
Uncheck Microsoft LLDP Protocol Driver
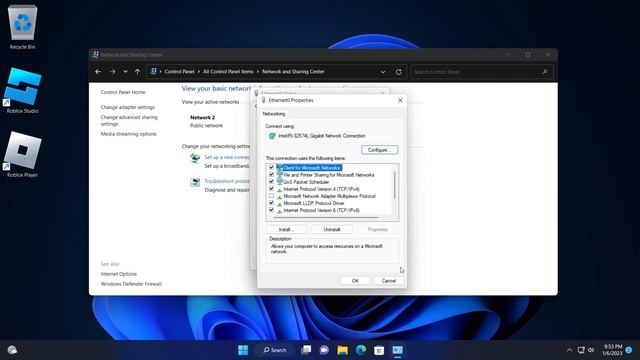[271, 203]
